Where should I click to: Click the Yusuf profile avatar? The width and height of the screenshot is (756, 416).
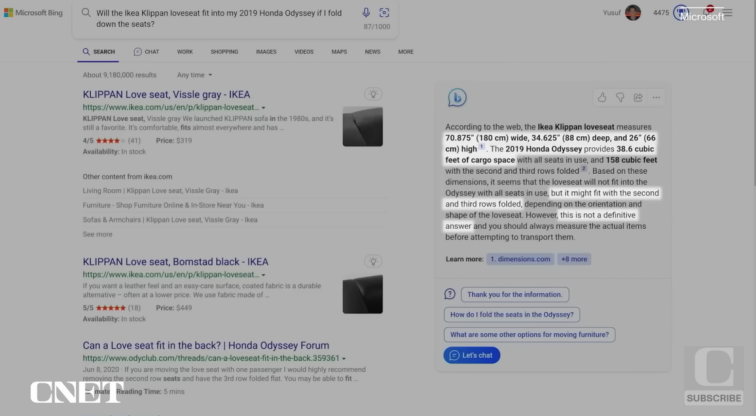click(x=633, y=13)
